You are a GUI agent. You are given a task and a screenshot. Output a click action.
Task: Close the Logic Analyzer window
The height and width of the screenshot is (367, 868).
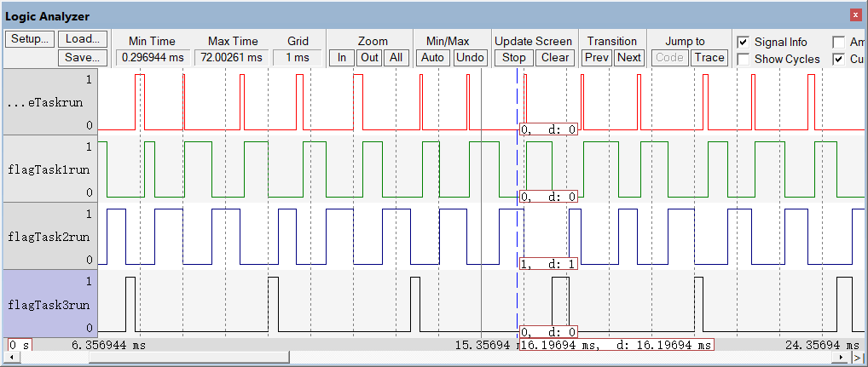click(x=856, y=16)
